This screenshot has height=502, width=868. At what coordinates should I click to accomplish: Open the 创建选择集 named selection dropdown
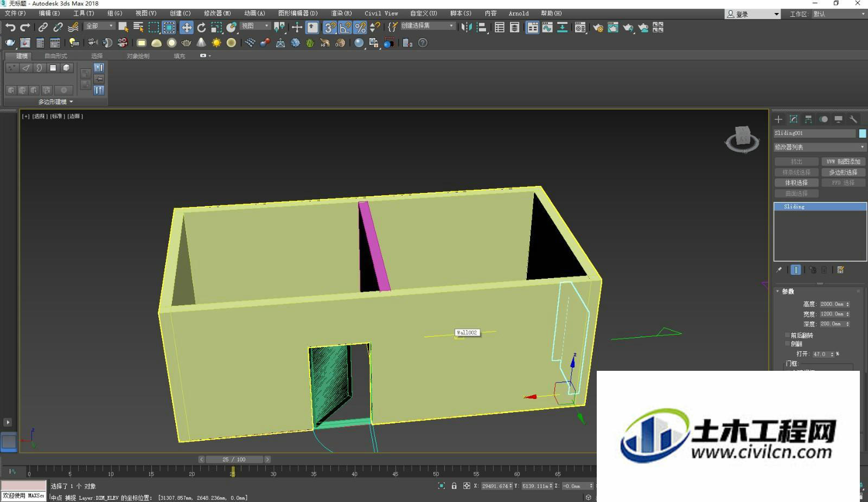point(427,25)
